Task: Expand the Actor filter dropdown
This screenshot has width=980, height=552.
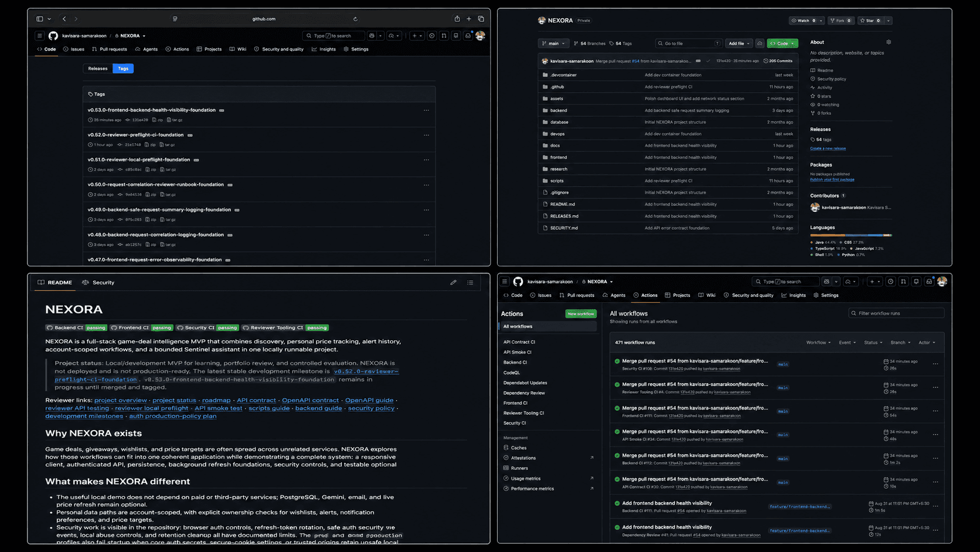Action: tap(927, 343)
